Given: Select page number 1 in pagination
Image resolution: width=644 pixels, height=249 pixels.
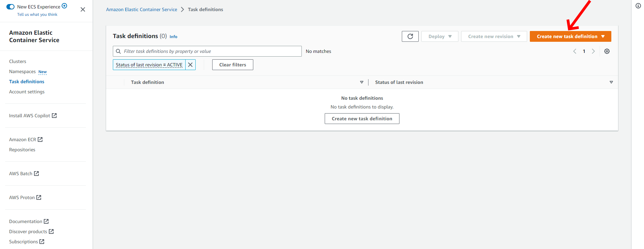Looking at the screenshot, I should 584,51.
